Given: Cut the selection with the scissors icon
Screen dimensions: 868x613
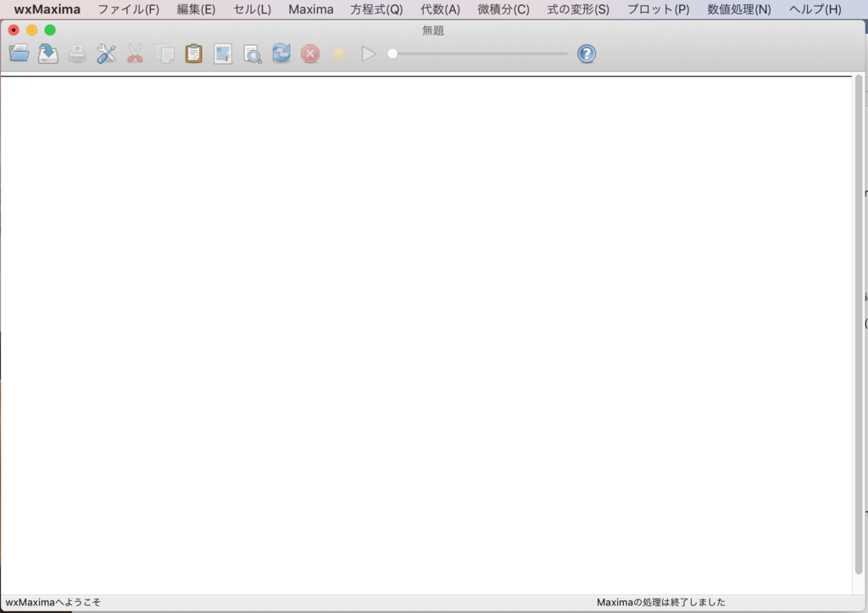Looking at the screenshot, I should (x=135, y=53).
